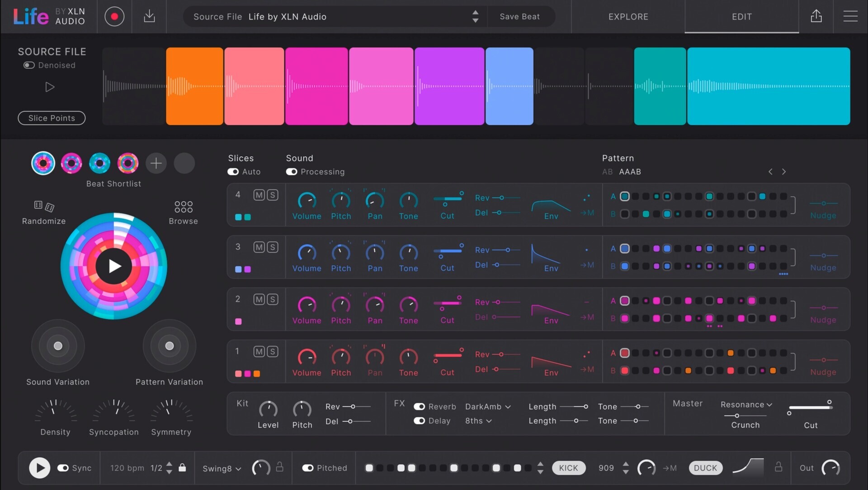Viewport: 868px width, 490px height.
Task: Select the second beat shortlist disc
Action: (71, 163)
